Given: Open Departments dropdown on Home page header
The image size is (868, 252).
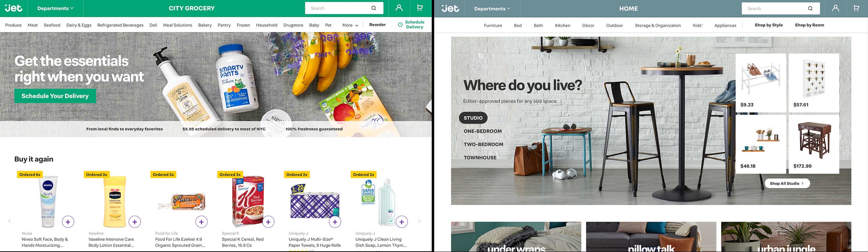Looking at the screenshot, I should point(492,9).
